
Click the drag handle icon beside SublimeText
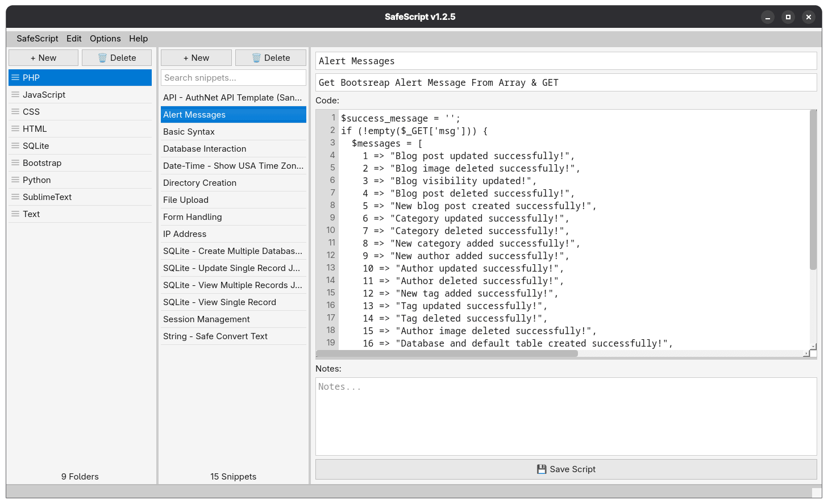point(17,197)
